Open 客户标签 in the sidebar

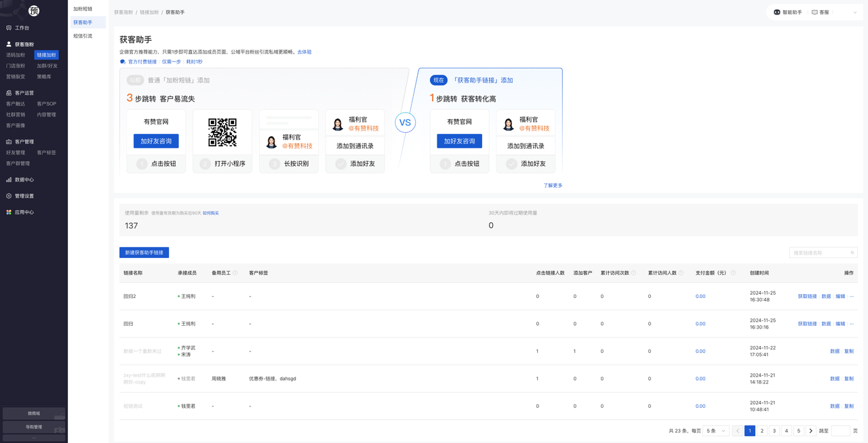pyautogui.click(x=47, y=152)
